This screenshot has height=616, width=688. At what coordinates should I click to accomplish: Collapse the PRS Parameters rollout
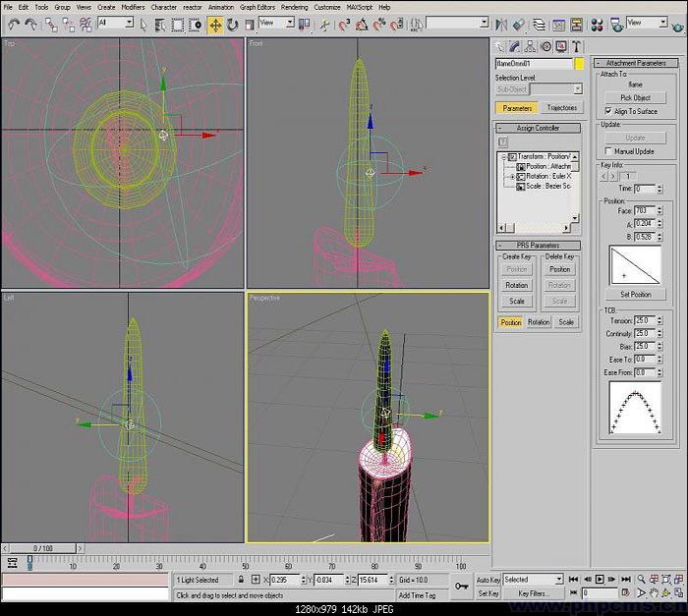pos(538,246)
